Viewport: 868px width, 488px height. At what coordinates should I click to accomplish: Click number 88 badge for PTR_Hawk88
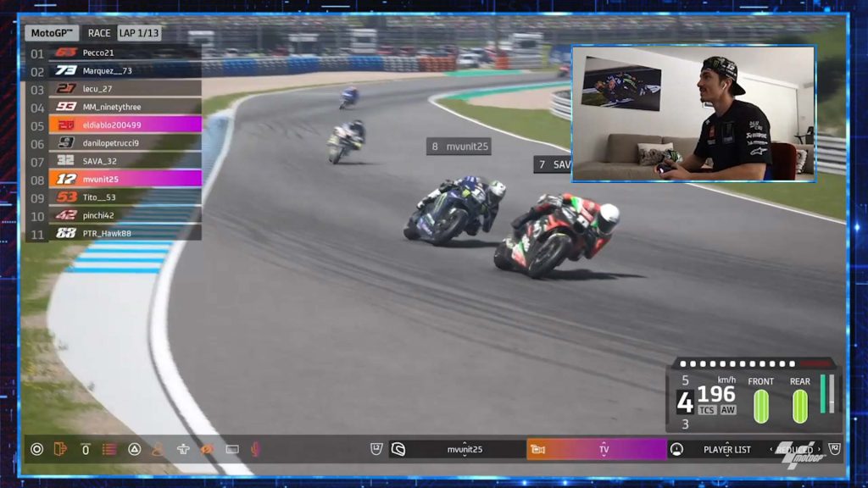66,234
